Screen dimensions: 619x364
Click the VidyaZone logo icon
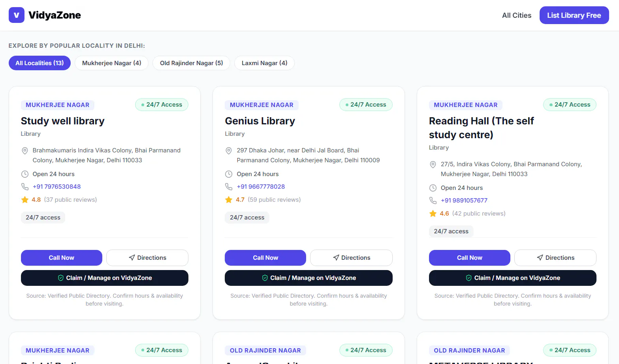pyautogui.click(x=17, y=15)
